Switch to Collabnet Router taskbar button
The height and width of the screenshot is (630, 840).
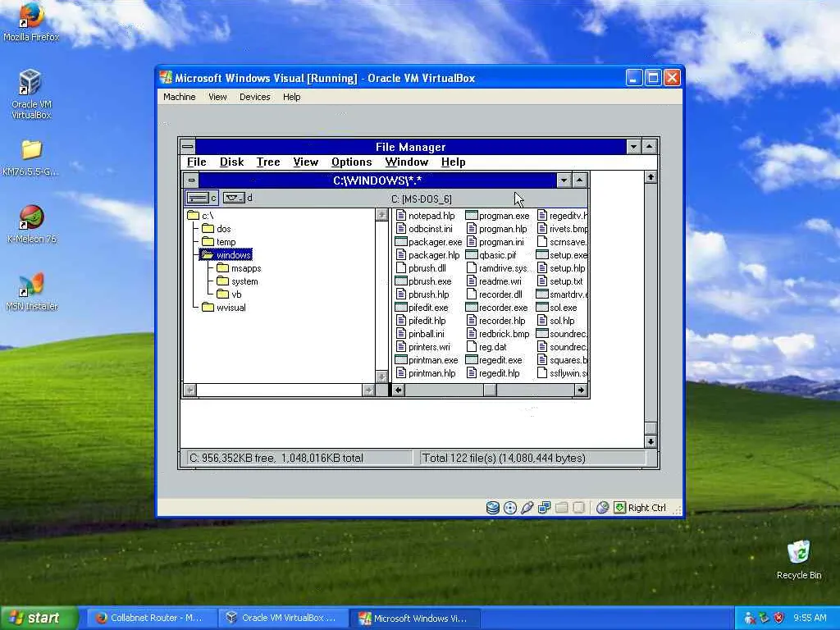150,618
